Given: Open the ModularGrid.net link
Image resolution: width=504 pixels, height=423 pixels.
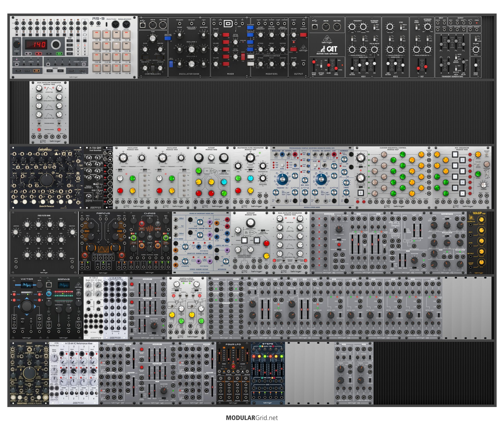Looking at the screenshot, I should coord(252,418).
